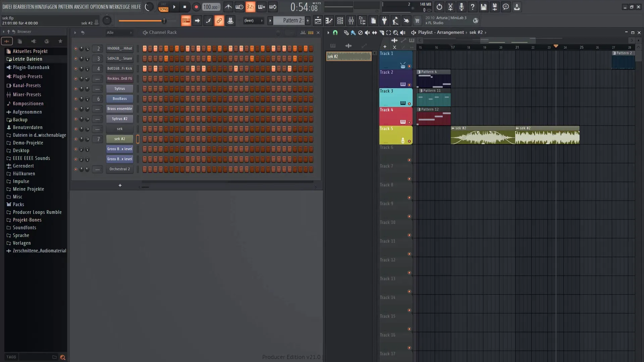Toggle mute button on Hh006B_Hihat channel

click(75, 48)
